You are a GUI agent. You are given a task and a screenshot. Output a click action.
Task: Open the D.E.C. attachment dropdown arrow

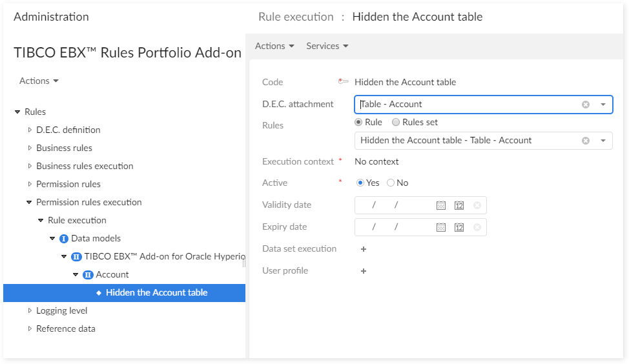tap(603, 105)
